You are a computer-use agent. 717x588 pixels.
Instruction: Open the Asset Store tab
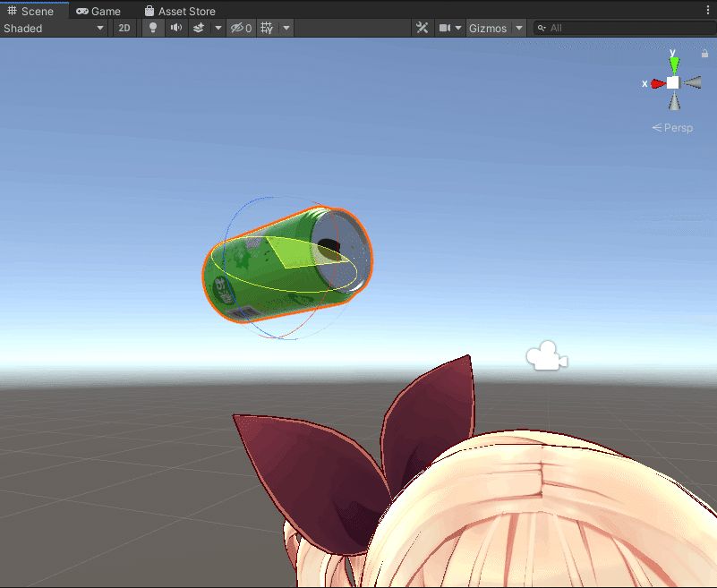(180, 11)
